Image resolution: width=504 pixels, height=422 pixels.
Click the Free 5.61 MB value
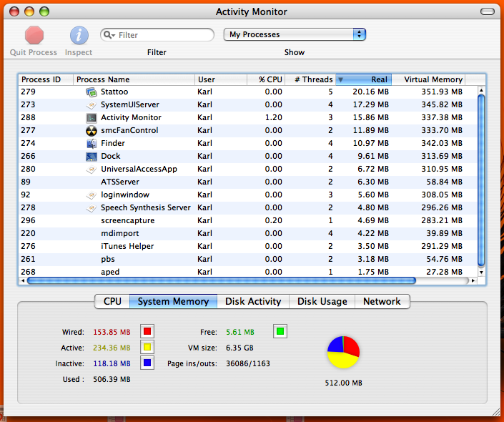tap(240, 332)
